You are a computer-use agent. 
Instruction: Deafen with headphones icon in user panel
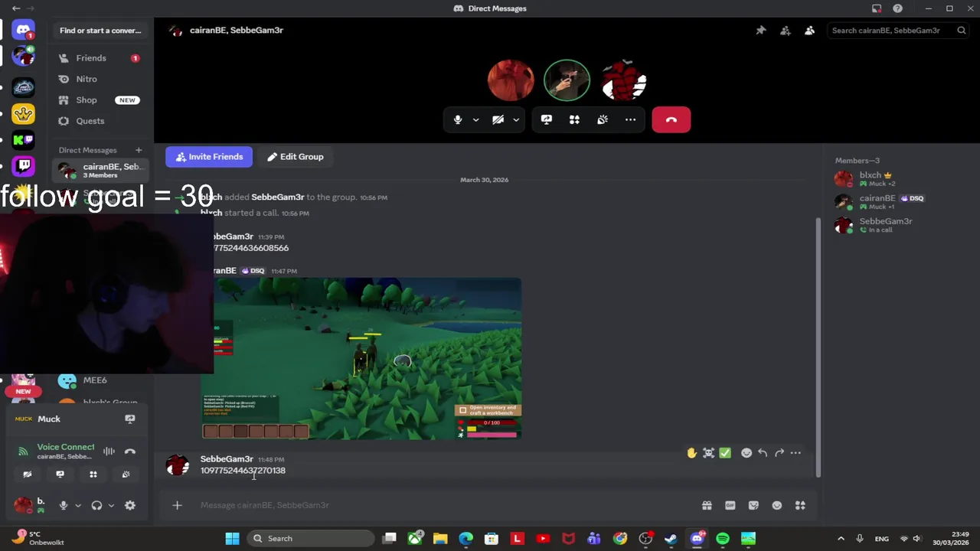click(x=96, y=505)
